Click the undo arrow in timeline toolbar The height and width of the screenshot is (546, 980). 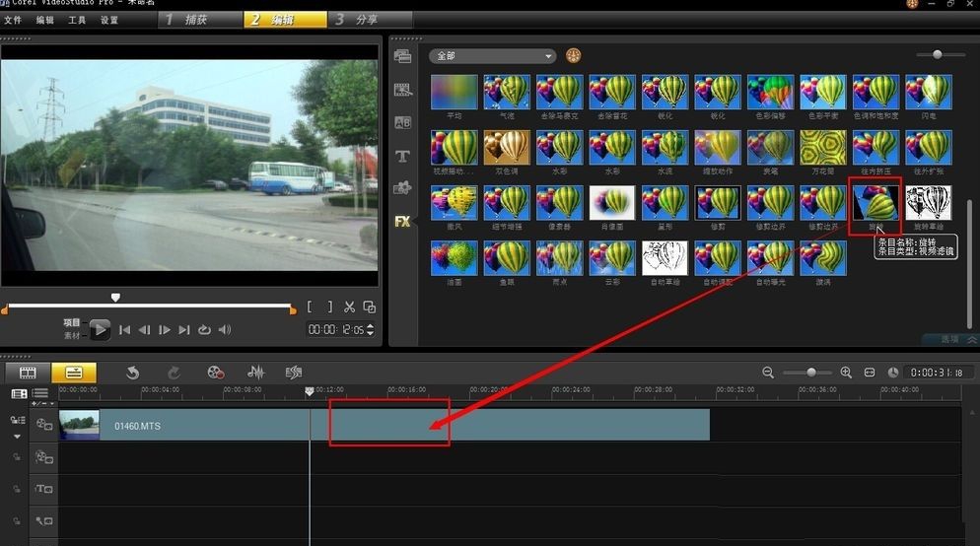coord(133,373)
